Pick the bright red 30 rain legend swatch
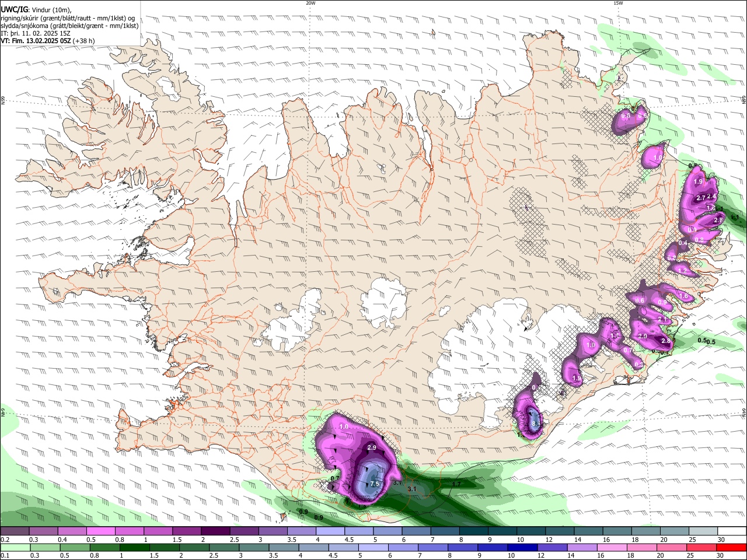 (732, 547)
